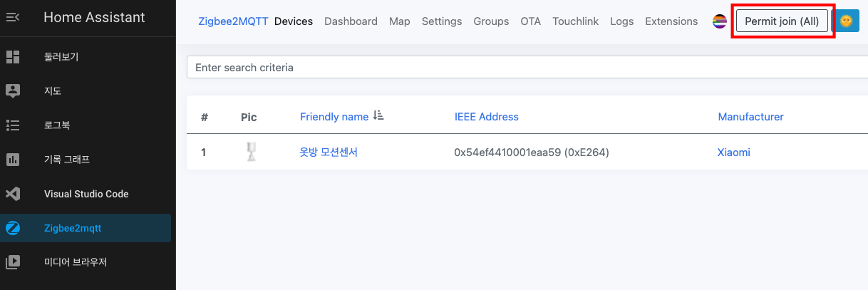The width and height of the screenshot is (868, 290).
Task: Click the 지도 map icon in sidebar
Action: coord(13,91)
